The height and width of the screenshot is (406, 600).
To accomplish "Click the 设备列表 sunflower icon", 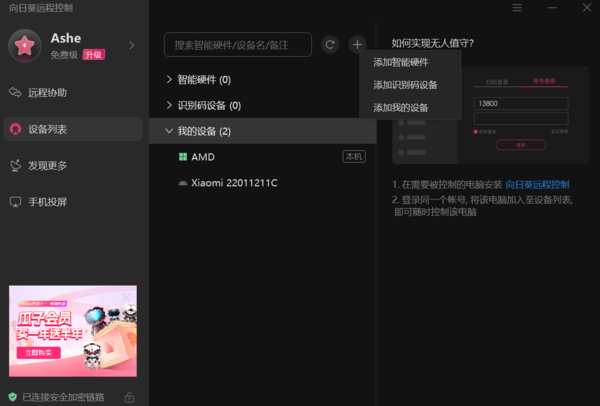I will 15,129.
